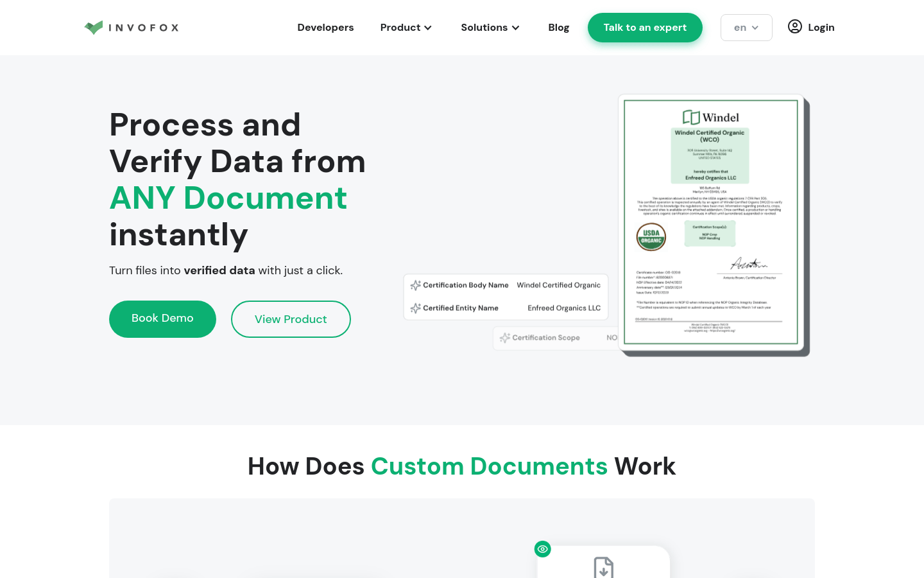Expand the Product menu

click(406, 28)
